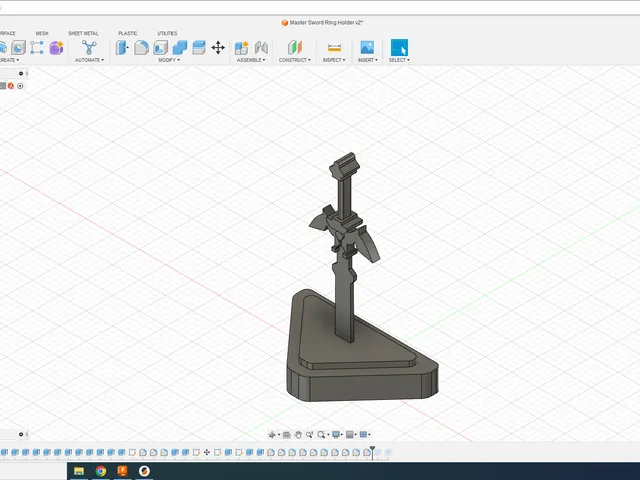Click the Zoom magnifier tool

click(x=309, y=435)
